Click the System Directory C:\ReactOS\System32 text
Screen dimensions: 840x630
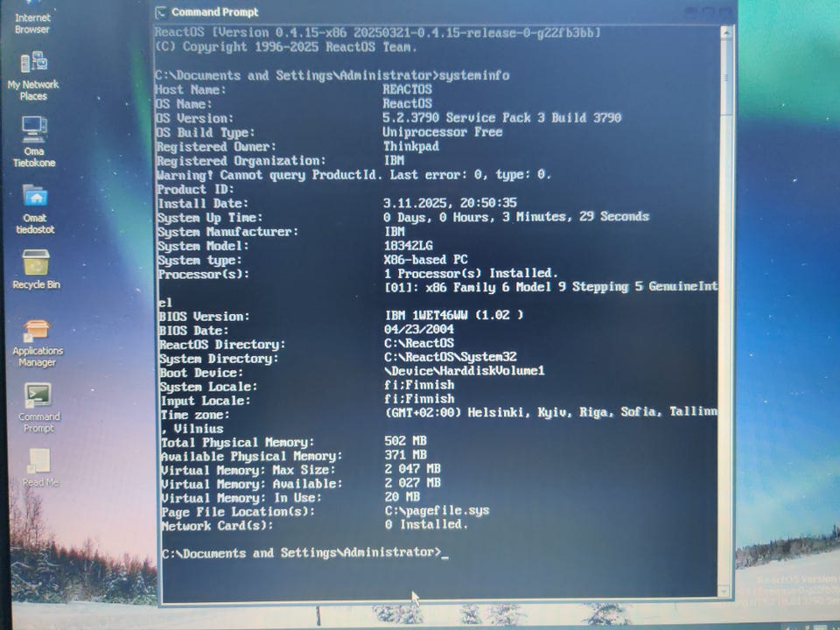pyautogui.click(x=451, y=357)
